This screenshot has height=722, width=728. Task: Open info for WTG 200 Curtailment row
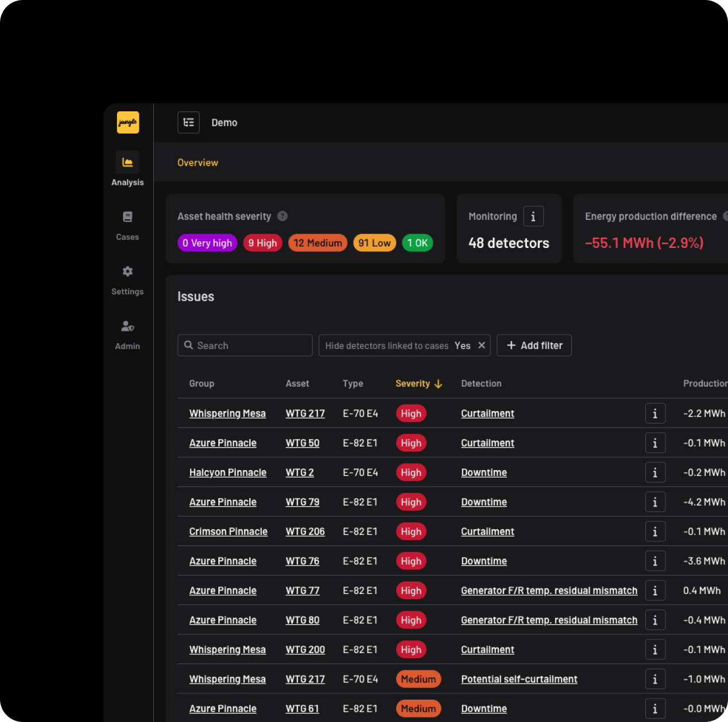tap(655, 650)
